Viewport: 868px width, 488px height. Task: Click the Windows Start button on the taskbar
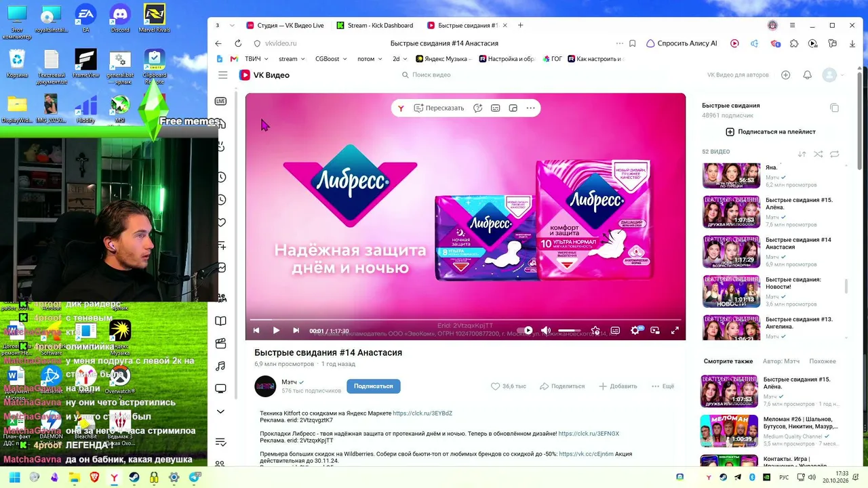pyautogui.click(x=14, y=477)
